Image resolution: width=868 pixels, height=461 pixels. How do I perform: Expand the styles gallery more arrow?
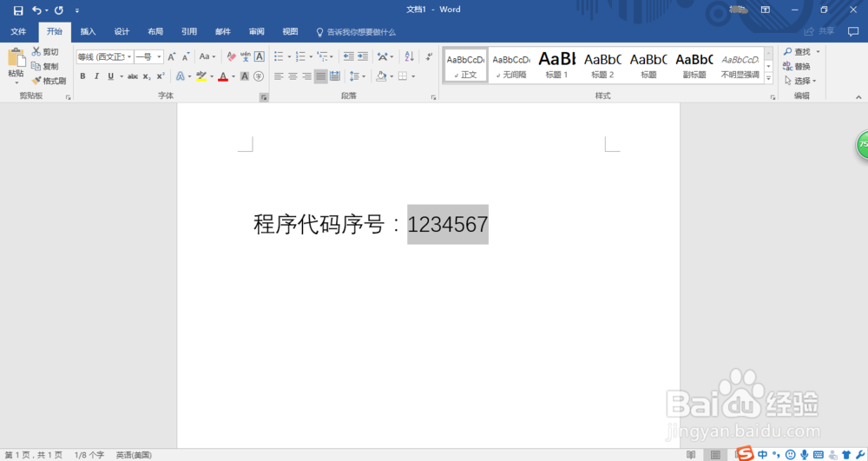[768, 79]
